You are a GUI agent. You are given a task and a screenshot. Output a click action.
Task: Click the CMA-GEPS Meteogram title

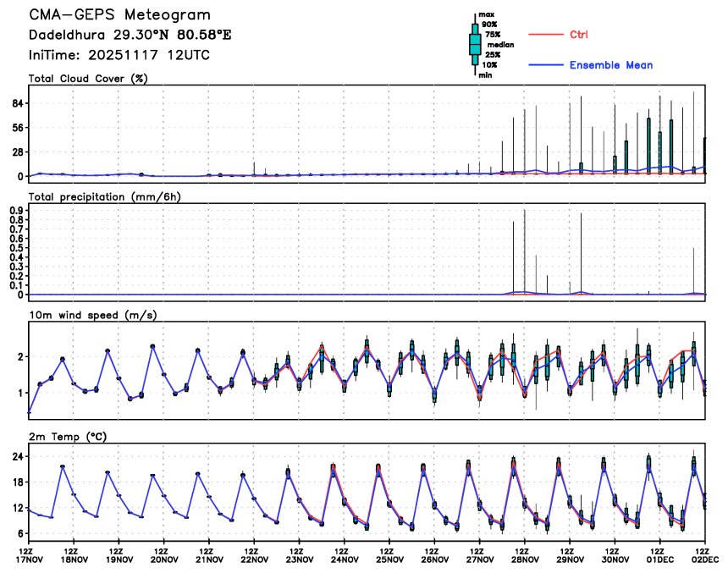pyautogui.click(x=119, y=15)
